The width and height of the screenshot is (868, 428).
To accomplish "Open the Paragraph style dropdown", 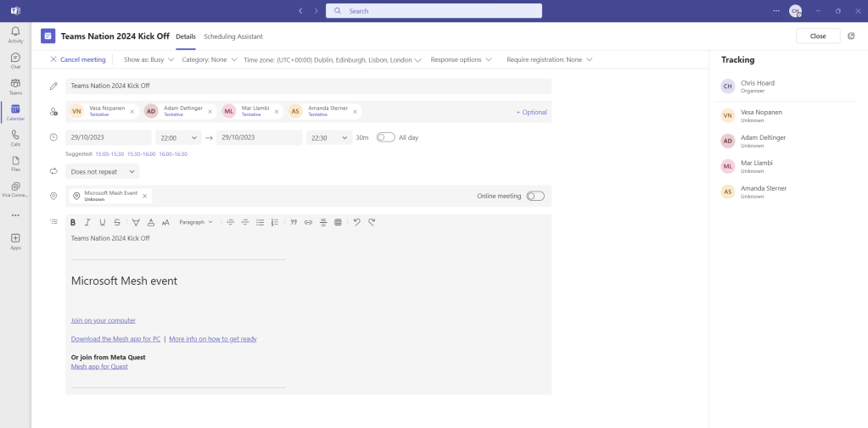I will pyautogui.click(x=196, y=222).
